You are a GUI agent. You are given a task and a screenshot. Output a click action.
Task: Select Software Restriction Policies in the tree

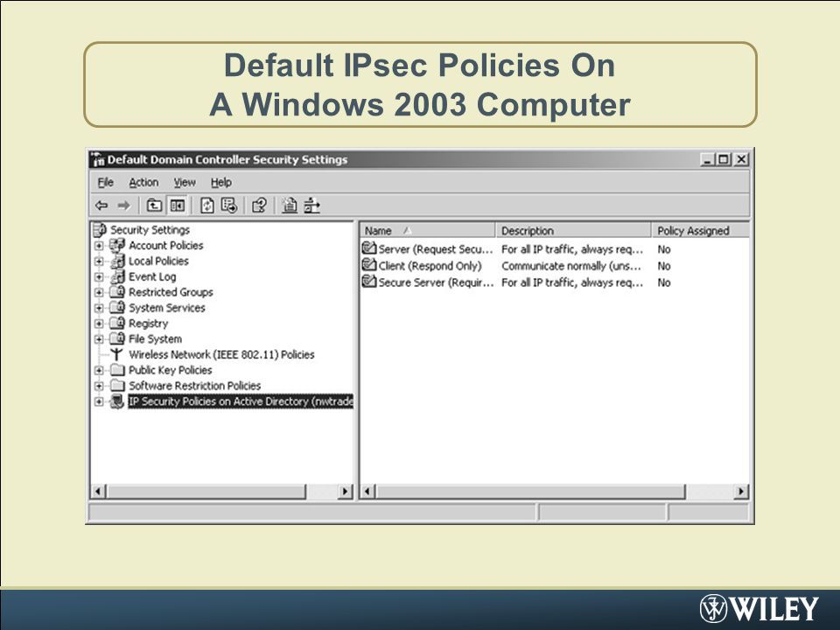pos(194,385)
